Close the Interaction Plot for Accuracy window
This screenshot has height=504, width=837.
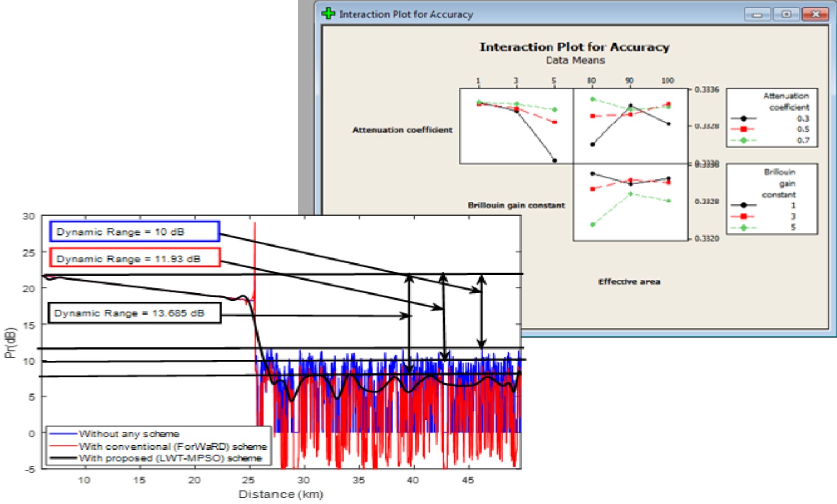[815, 14]
